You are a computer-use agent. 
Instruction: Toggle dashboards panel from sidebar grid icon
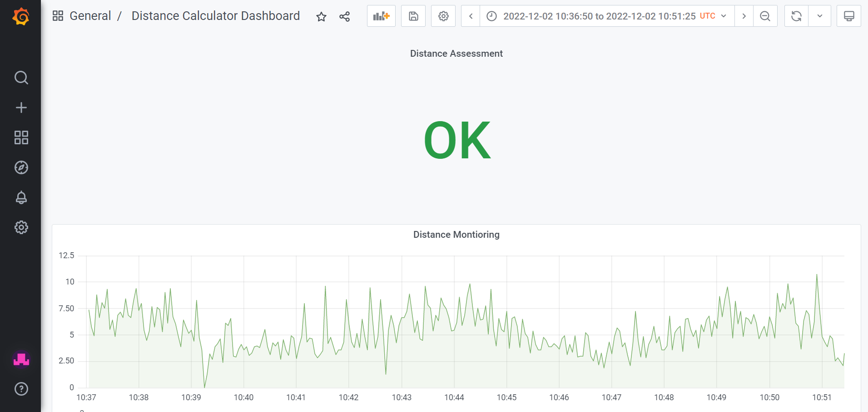coord(20,137)
